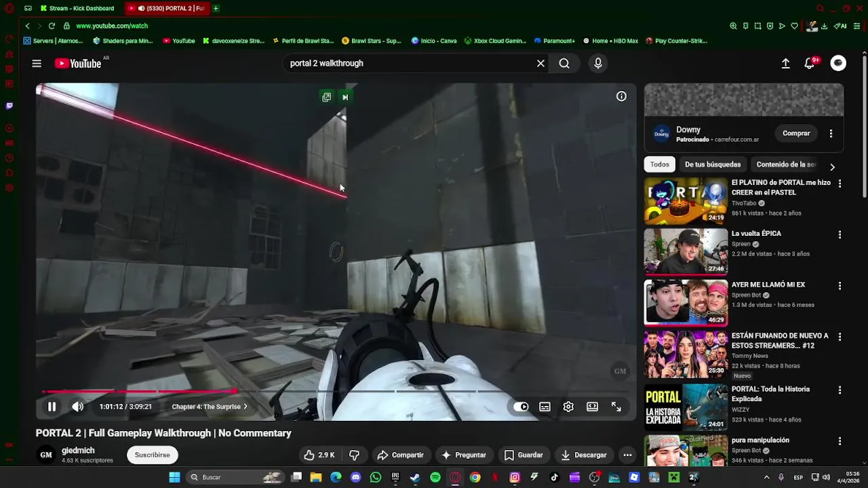Switch to 'Stream - Kick Dashboard' browser tab
The image size is (868, 488).
[77, 8]
